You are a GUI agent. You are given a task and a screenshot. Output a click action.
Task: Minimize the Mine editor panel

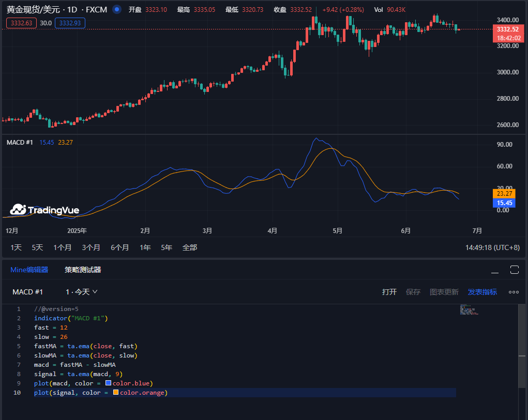coord(495,270)
